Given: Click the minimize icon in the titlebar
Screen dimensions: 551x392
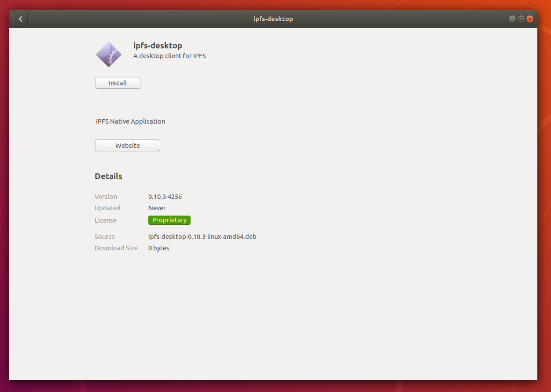Looking at the screenshot, I should [512, 18].
